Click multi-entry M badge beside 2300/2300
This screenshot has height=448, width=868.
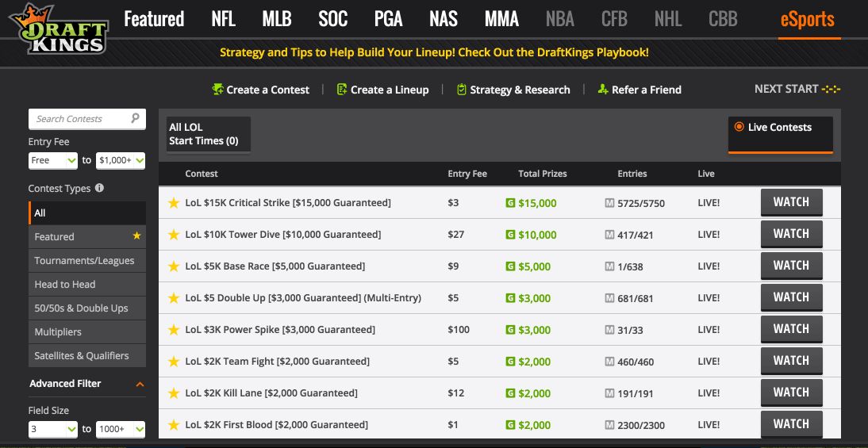click(x=609, y=425)
